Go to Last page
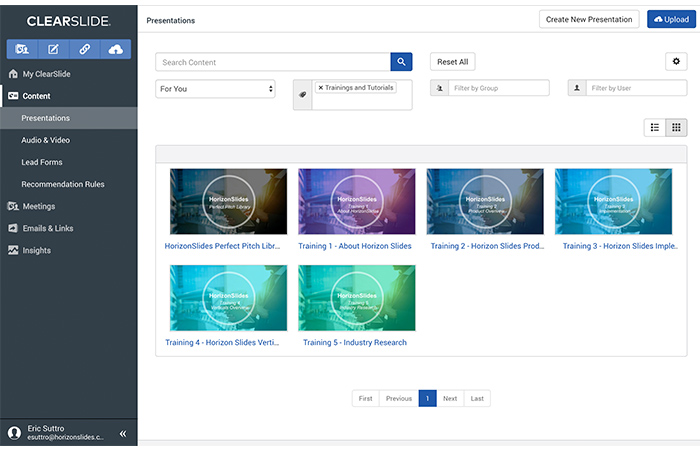This screenshot has width=700, height=450. click(477, 399)
